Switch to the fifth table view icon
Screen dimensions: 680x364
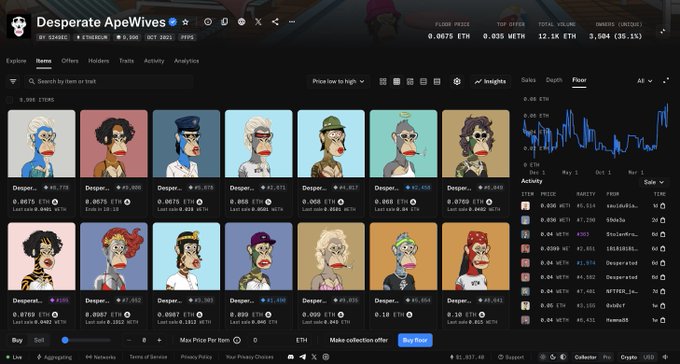[437, 82]
